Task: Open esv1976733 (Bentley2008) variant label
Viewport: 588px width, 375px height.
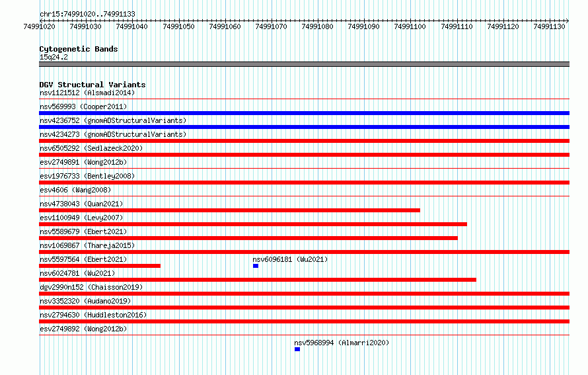Action: (x=87, y=176)
